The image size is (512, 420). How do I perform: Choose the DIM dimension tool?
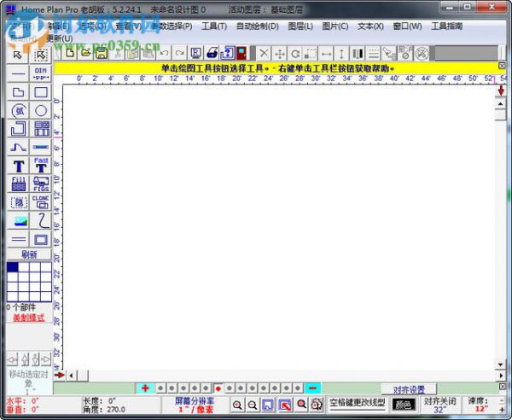tap(41, 73)
